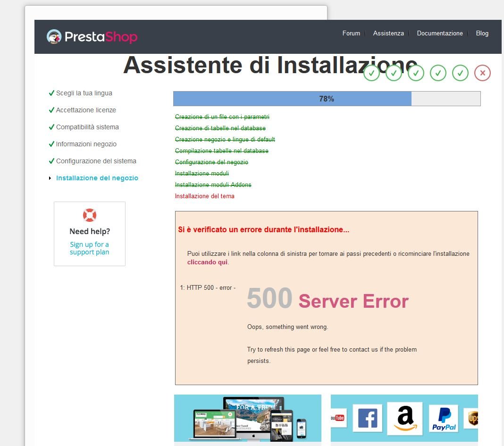This screenshot has height=446, width=504.
Task: Click the fifth green checkmark step circle
Action: (x=460, y=73)
